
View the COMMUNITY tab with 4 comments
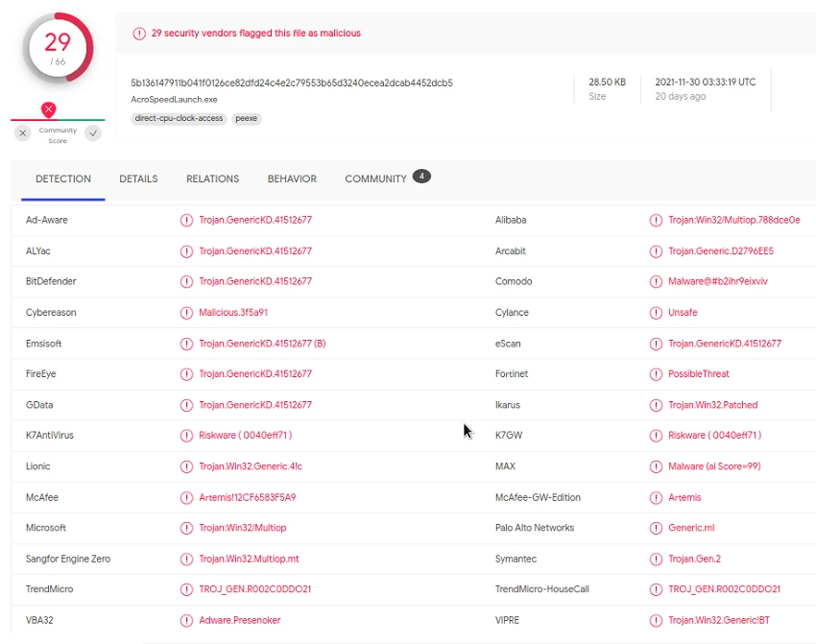coord(375,179)
